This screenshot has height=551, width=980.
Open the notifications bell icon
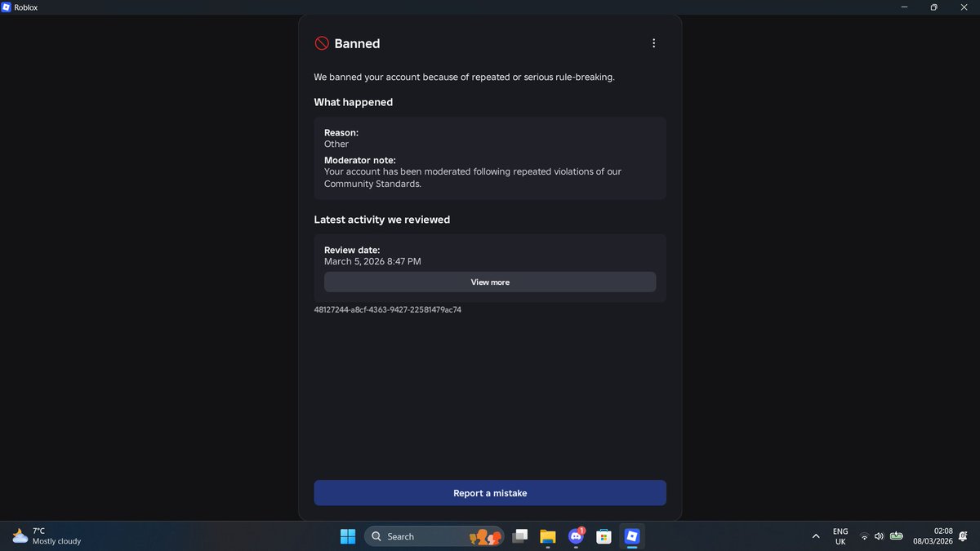(963, 536)
